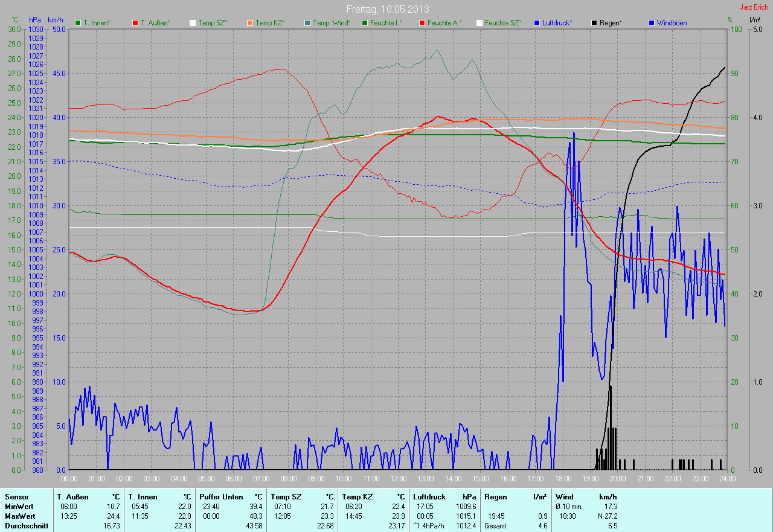Image resolution: width=773 pixels, height=532 pixels.
Task: Click the Sensor header in the bottom table
Action: 17,497
